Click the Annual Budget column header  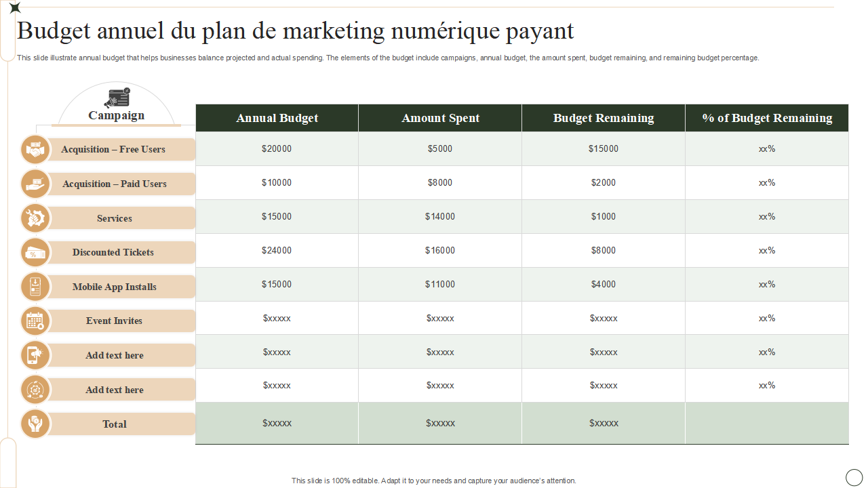277,118
